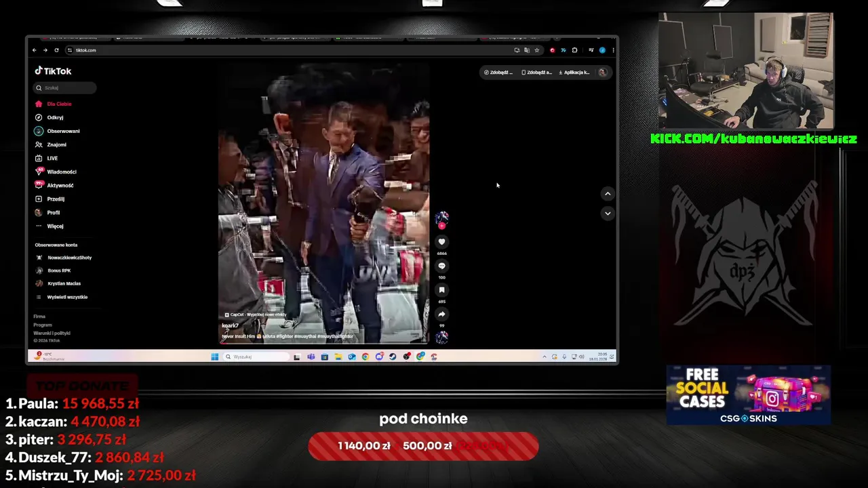
Task: Open File Explorer from the taskbar
Action: [x=338, y=357]
